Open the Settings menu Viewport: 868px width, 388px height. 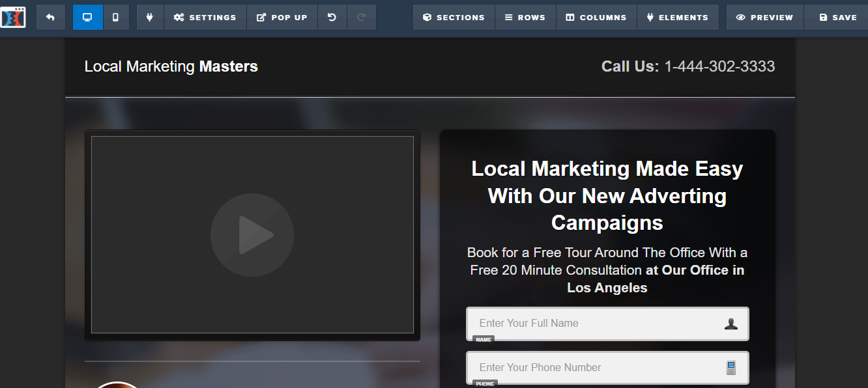[x=205, y=18]
